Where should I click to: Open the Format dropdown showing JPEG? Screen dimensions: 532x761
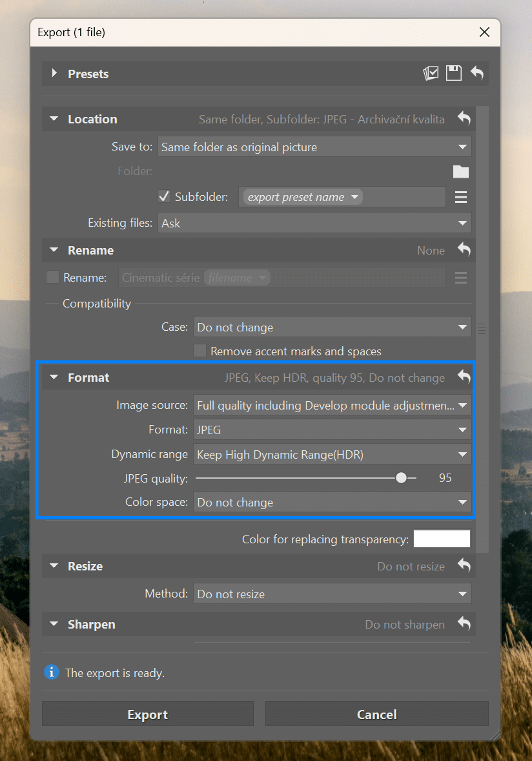pos(332,430)
